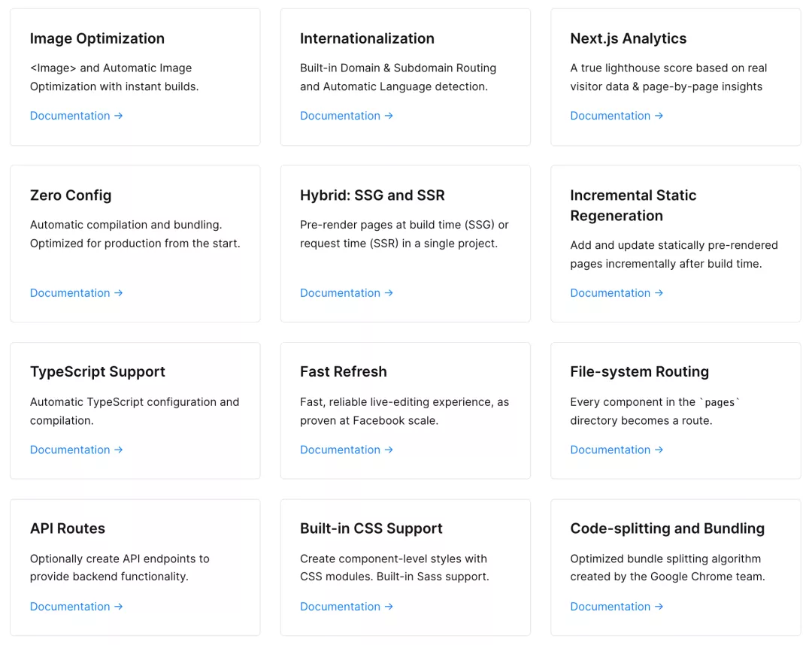Click arrow icon under API Routes card
This screenshot has width=812, height=645.
pos(119,607)
